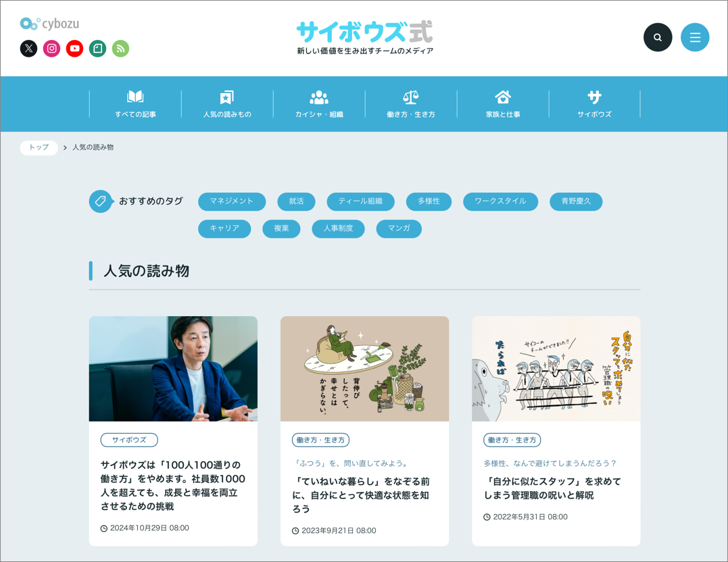Open the YouTube social icon
Image resolution: width=728 pixels, height=562 pixels.
pos(74,49)
